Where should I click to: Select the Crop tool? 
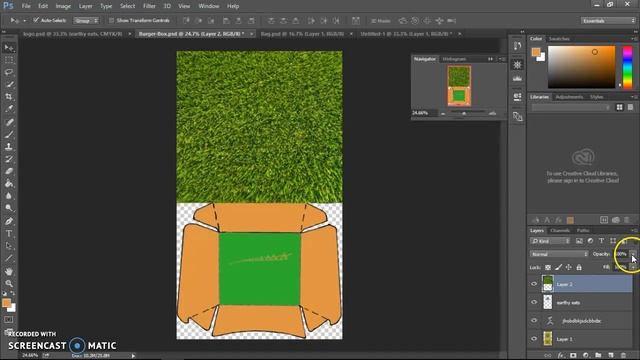pyautogui.click(x=9, y=97)
